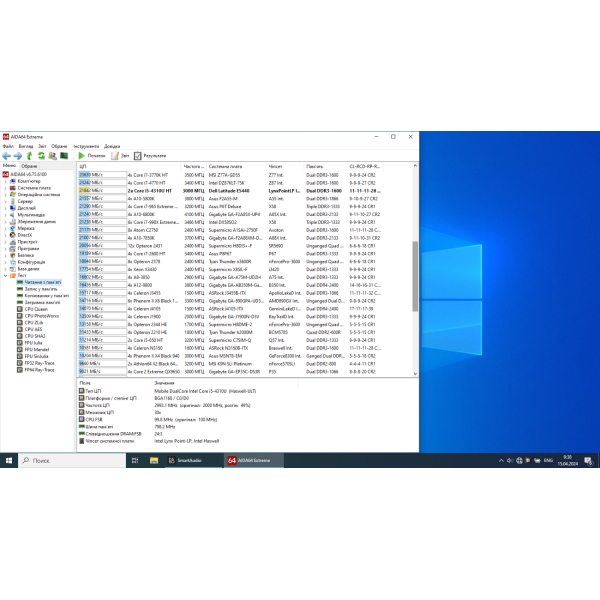The height and width of the screenshot is (600, 600).
Task: Click the Пошук taskbar search box
Action: [72, 460]
